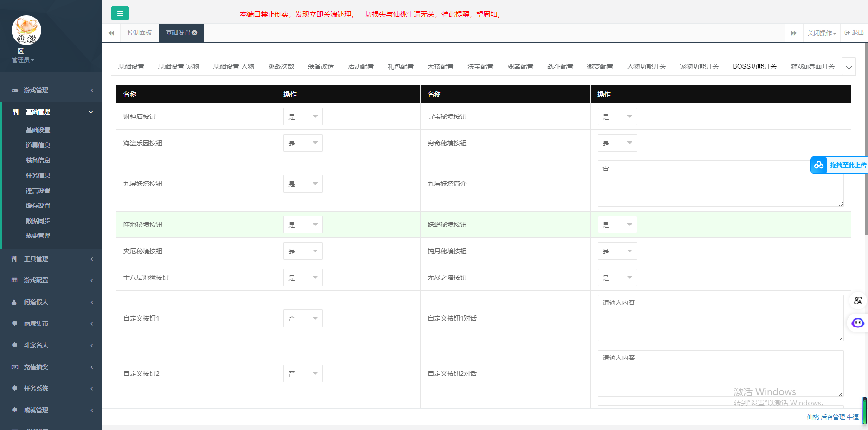Click the purple assistant face icon
This screenshot has height=430, width=868.
(858, 323)
